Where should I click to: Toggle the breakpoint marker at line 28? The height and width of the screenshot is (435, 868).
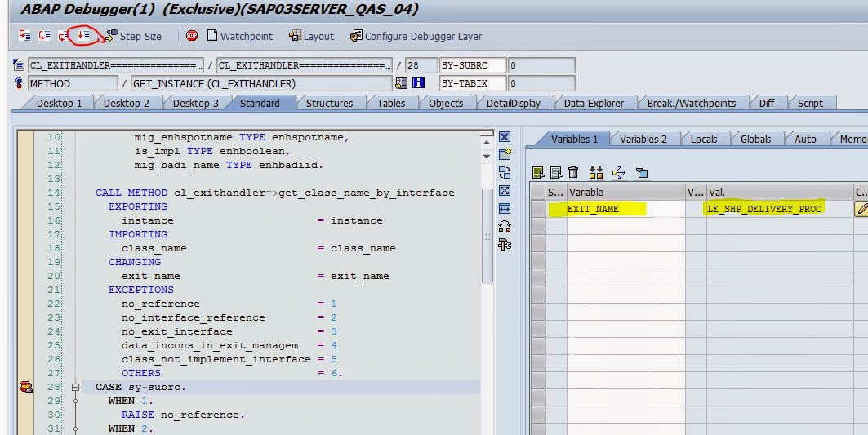point(24,387)
